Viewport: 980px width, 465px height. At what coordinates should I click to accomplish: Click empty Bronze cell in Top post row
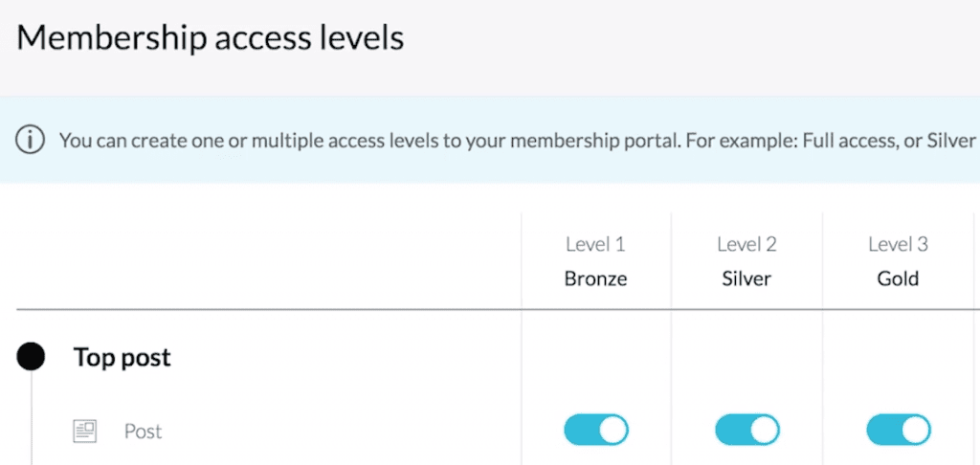point(596,357)
